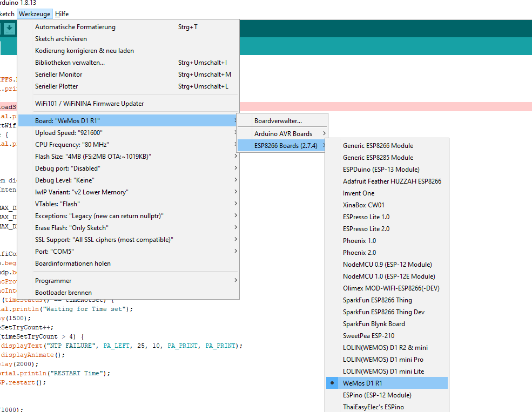Screen dimensions: 532x412
Task: Click the Save sketch arrow icon in toolbar
Action: (9, 29)
